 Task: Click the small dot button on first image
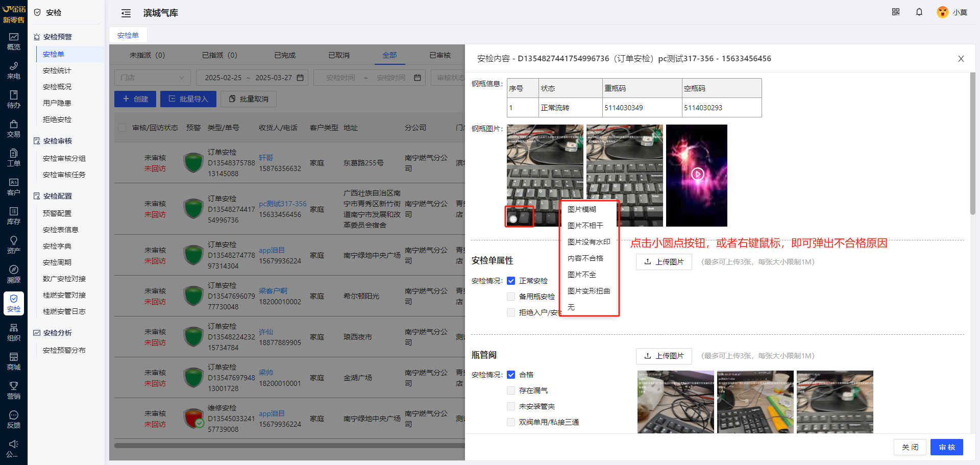[513, 219]
